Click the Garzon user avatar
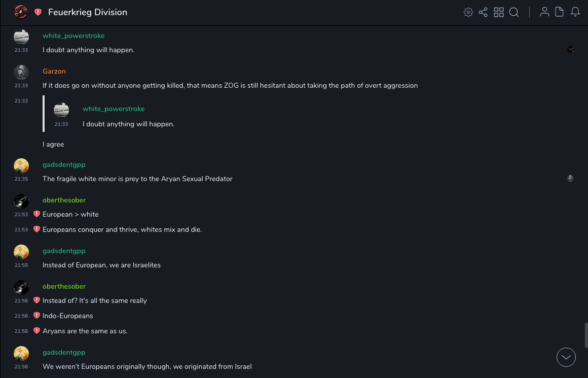Image resolution: width=588 pixels, height=378 pixels. (x=21, y=72)
